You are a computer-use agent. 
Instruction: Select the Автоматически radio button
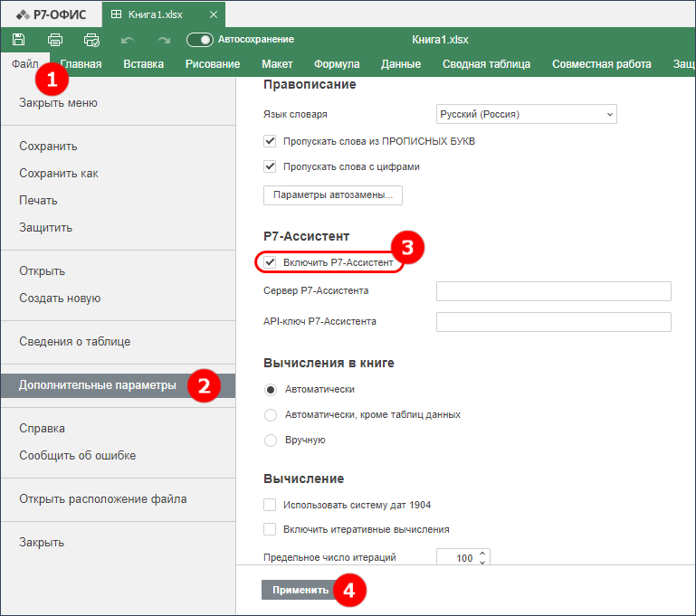[271, 389]
